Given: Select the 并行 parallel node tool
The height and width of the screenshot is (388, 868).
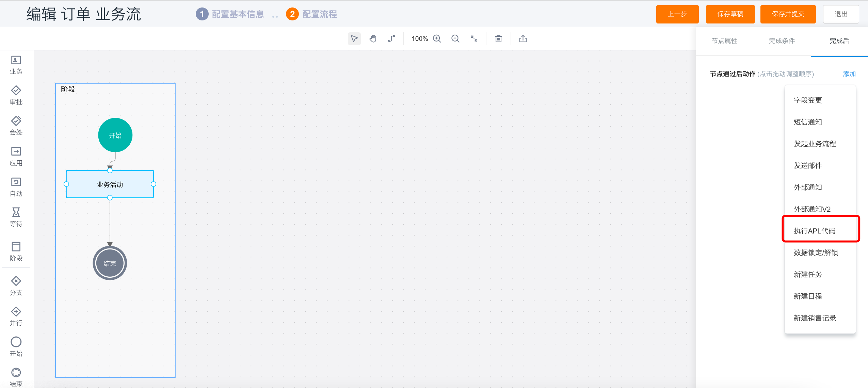Looking at the screenshot, I should [16, 317].
